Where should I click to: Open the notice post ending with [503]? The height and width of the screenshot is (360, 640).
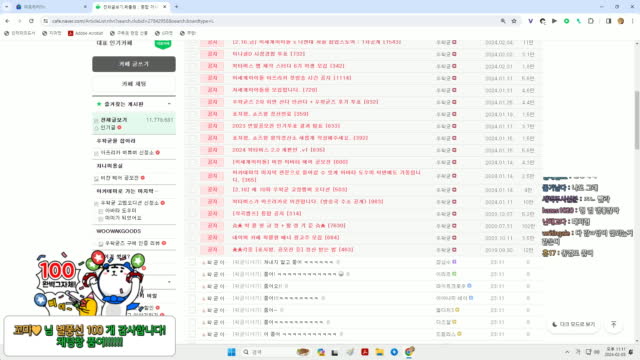(290, 190)
